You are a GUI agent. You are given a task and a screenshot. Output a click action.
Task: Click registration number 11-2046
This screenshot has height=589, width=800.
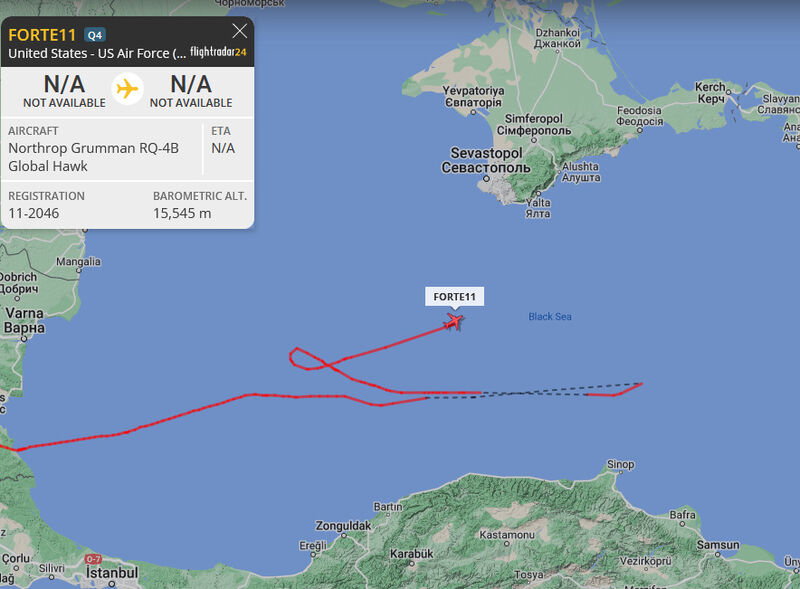pyautogui.click(x=34, y=213)
